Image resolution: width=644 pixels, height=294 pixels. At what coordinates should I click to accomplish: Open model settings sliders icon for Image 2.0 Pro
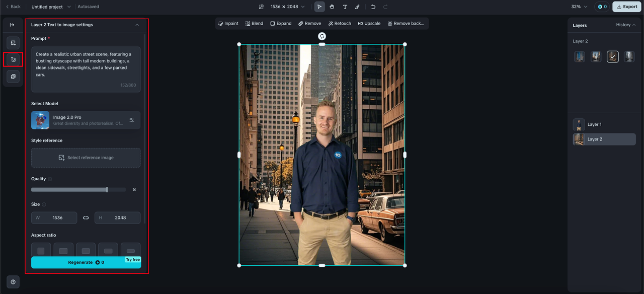pos(132,120)
